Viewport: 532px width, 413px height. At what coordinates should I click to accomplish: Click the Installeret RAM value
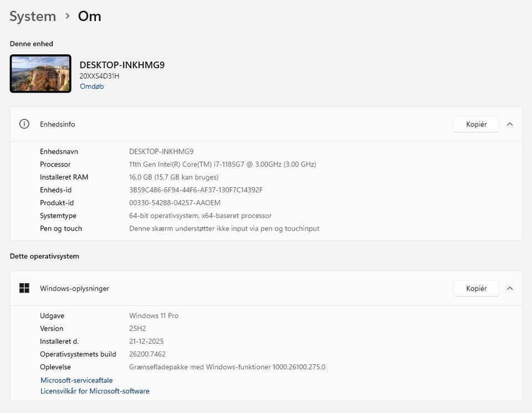(x=173, y=177)
